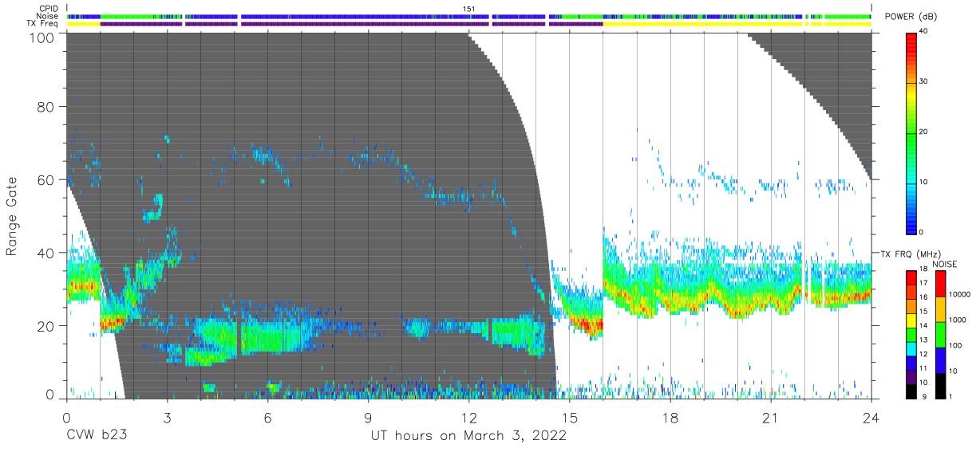
Task: Click Range Gate axis tick "80"
Action: pos(46,107)
